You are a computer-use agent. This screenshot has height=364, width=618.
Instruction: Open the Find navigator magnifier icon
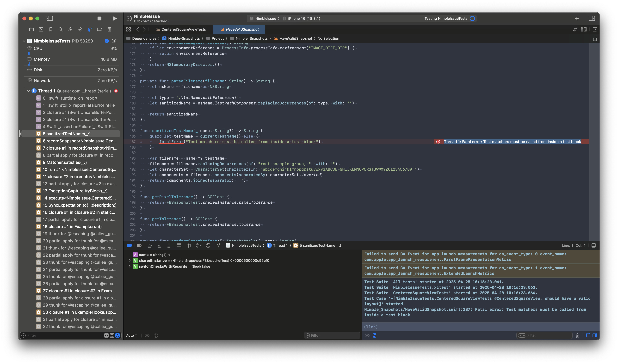coord(61,29)
